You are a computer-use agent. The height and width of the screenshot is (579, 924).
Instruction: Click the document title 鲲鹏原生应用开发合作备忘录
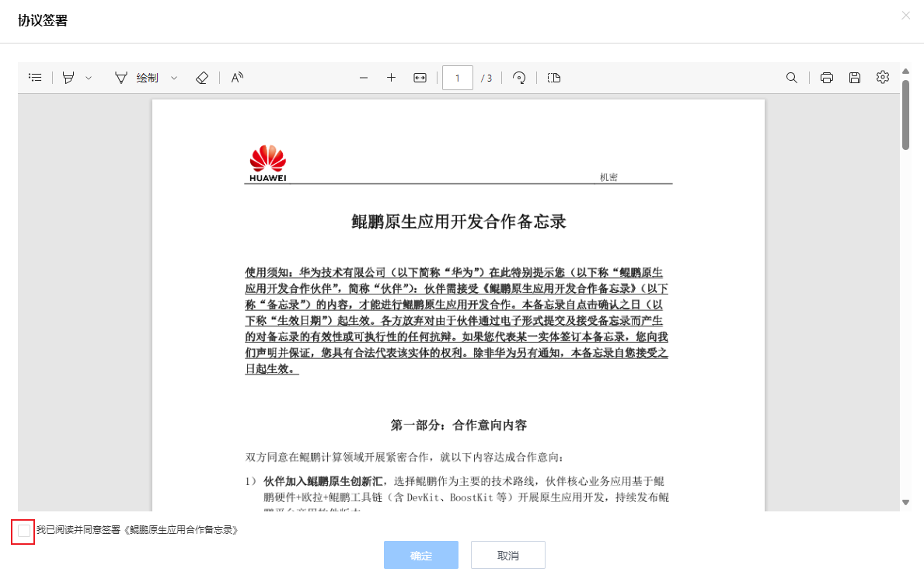pos(459,221)
